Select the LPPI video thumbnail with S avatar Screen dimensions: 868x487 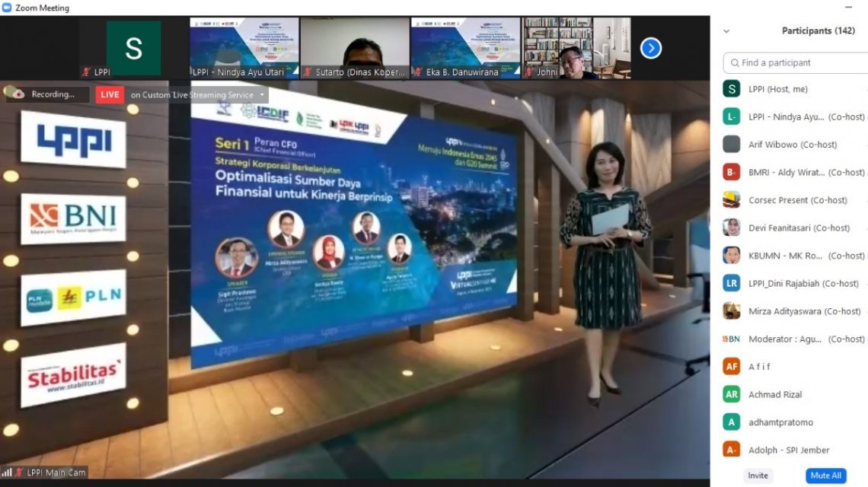(133, 48)
